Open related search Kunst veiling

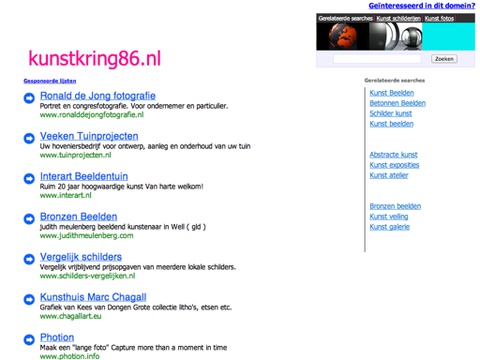point(389,217)
